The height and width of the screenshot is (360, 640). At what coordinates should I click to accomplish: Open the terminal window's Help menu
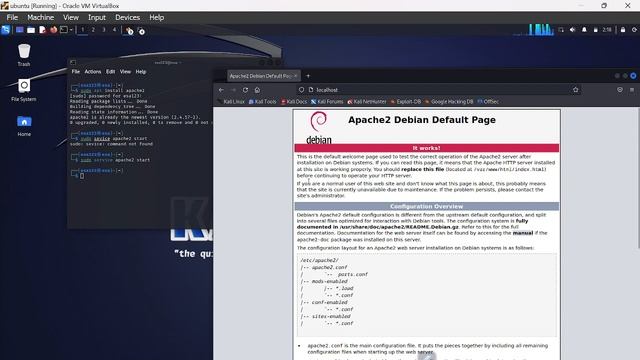[141, 71]
